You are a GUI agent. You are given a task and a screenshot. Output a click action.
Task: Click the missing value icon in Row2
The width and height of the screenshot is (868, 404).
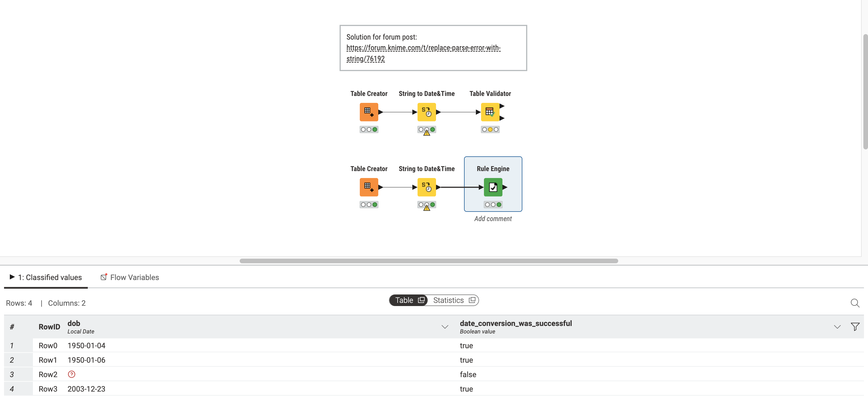pyautogui.click(x=71, y=374)
